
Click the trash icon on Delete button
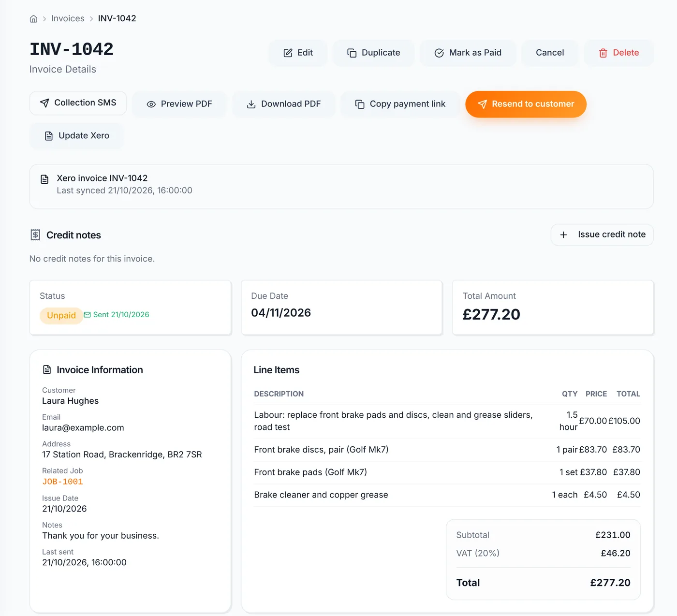[603, 53]
